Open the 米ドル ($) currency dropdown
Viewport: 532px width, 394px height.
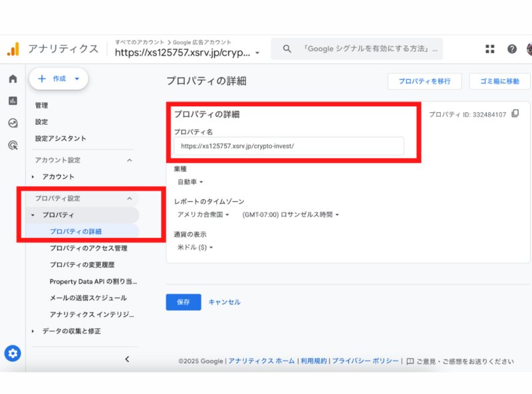(195, 248)
